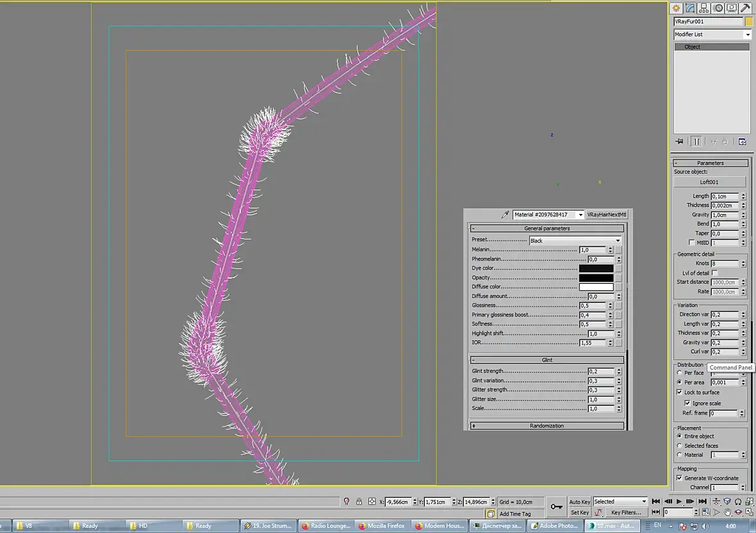Click Remove Modifier trash icon below stack
Screen dimensions: 756x533
(725, 141)
